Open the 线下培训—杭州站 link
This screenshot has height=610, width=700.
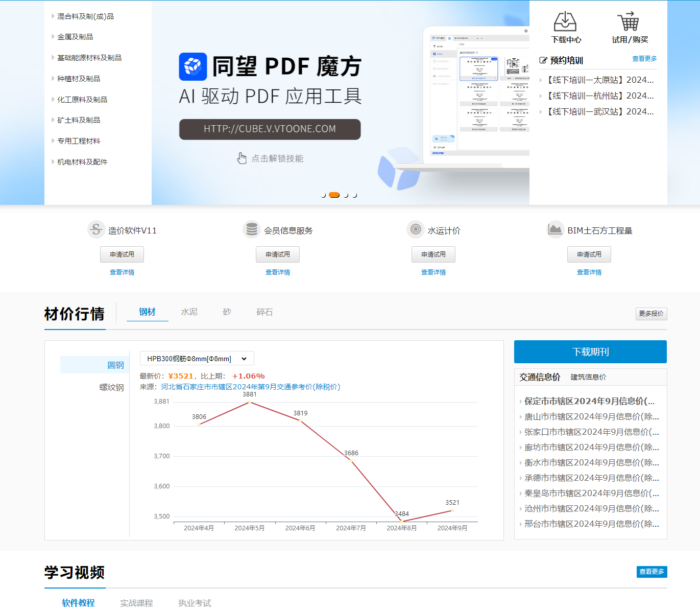pos(599,96)
